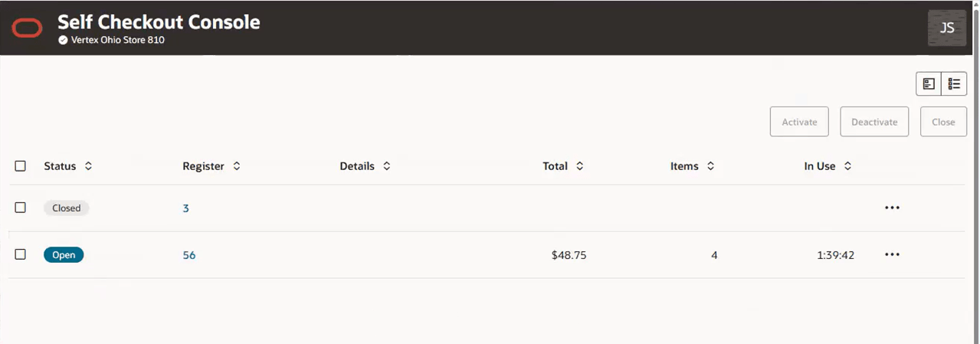The height and width of the screenshot is (344, 980).
Task: Switch to card view layout icon
Action: 929,84
